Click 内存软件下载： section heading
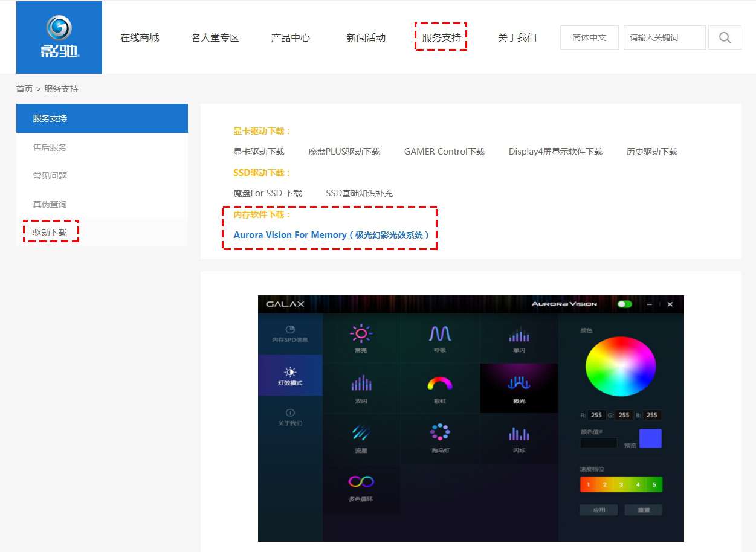Image resolution: width=756 pixels, height=552 pixels. [263, 214]
